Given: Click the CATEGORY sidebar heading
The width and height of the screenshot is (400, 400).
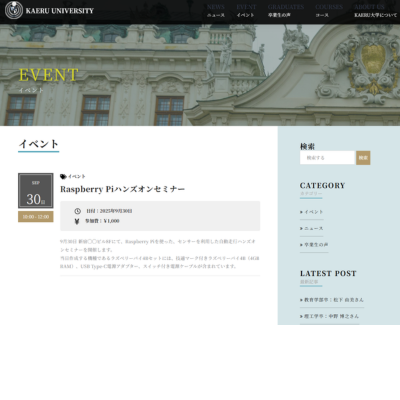Looking at the screenshot, I should pyautogui.click(x=322, y=186).
